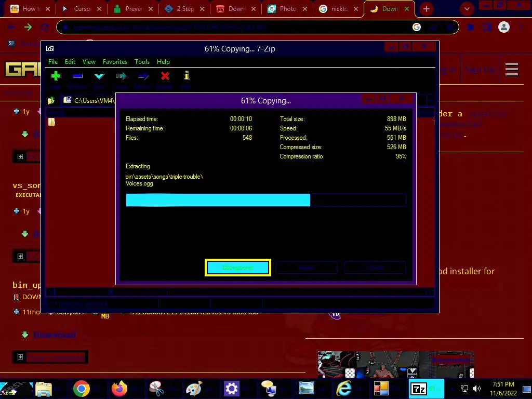Click the 7:51 PM clock in the taskbar
Viewport: 532px width, 399px height.
tap(503, 384)
